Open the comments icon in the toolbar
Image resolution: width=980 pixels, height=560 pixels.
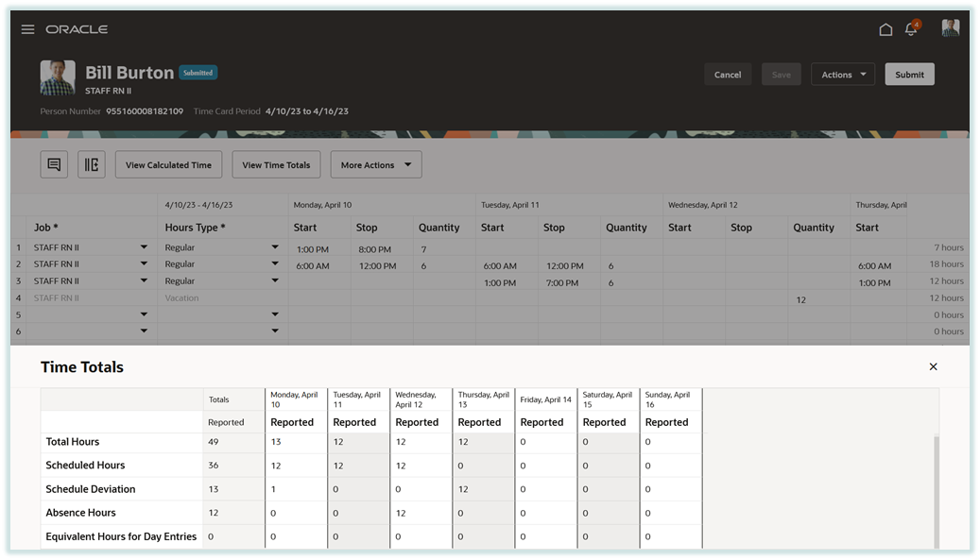pos(54,163)
